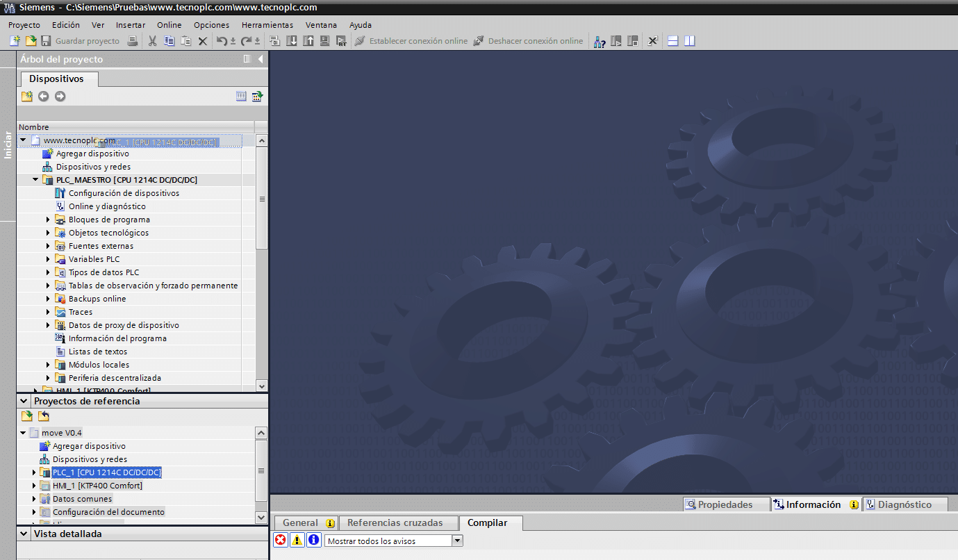The image size is (958, 560).
Task: Click the Start runtime RT icon
Action: pos(341,41)
